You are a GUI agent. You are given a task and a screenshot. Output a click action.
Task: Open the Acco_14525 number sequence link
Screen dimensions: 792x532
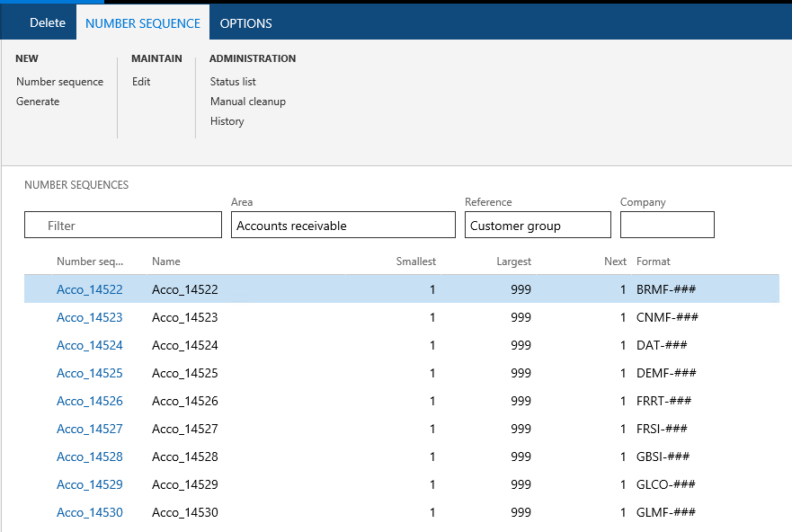[x=90, y=373]
